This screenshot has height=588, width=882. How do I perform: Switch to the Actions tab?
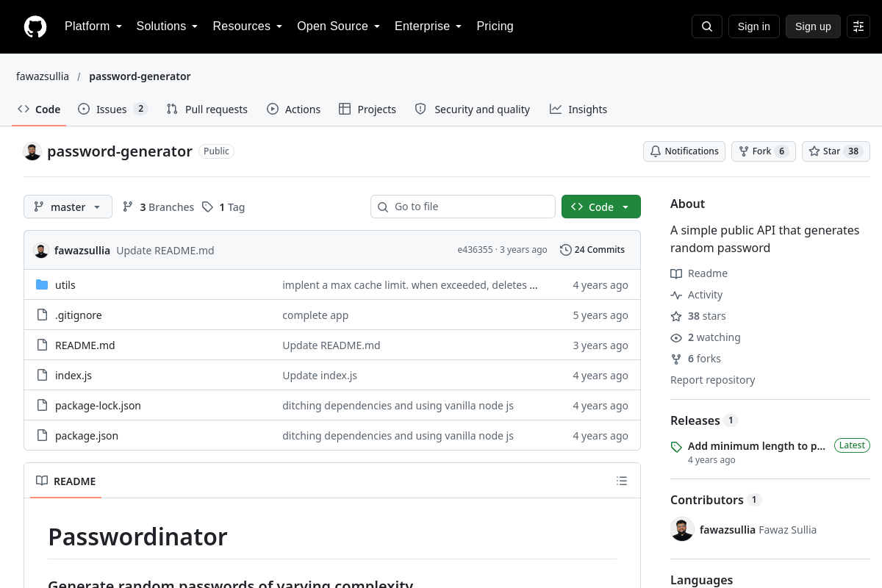pyautogui.click(x=294, y=109)
